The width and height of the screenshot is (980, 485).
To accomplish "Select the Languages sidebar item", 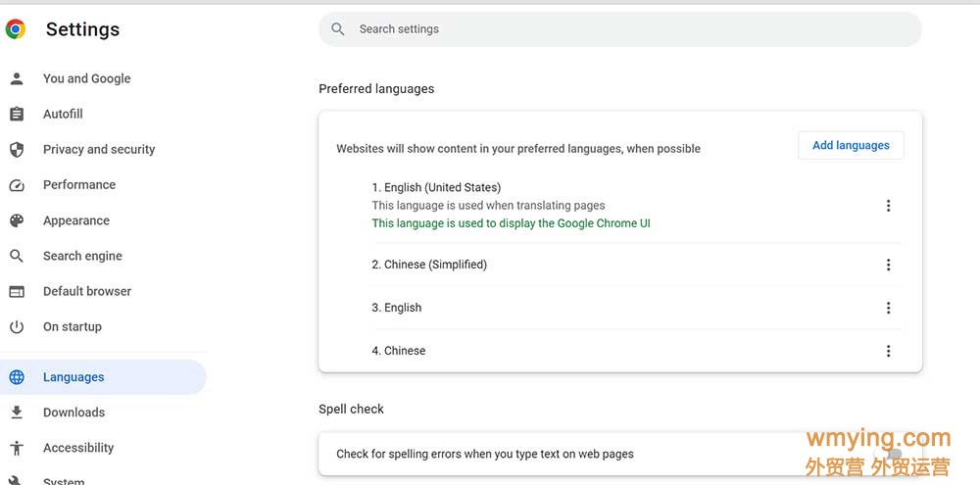I will click(x=103, y=377).
